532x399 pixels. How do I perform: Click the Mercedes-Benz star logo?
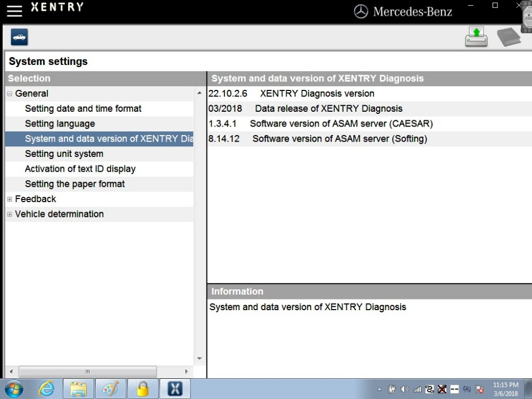tap(361, 12)
